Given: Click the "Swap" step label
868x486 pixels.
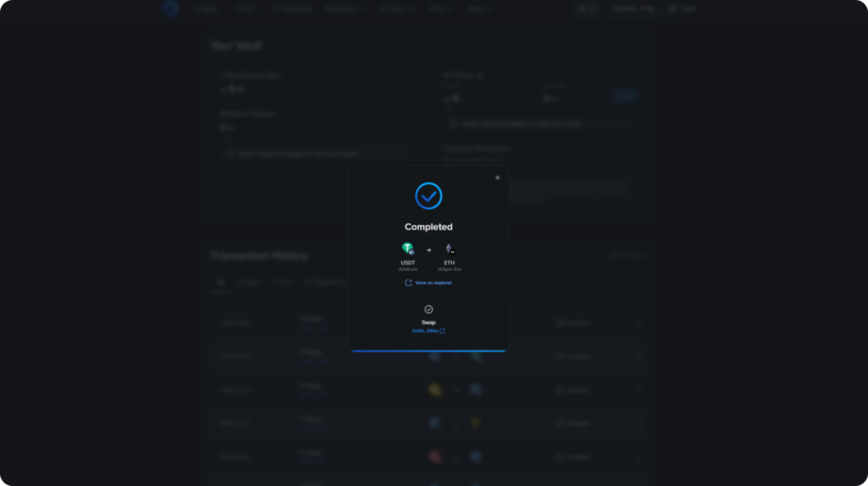Looking at the screenshot, I should tap(428, 322).
